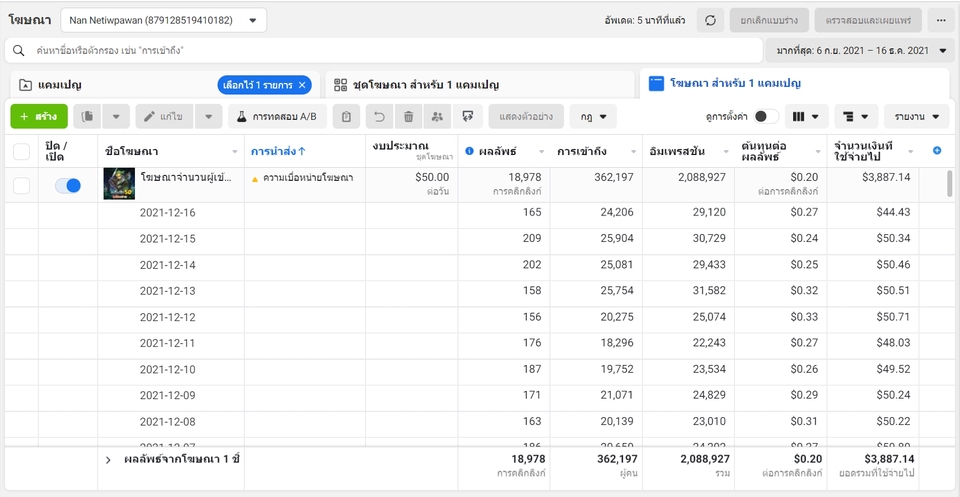960x497 pixels.
Task: Click the results info icon in header
Action: (469, 151)
